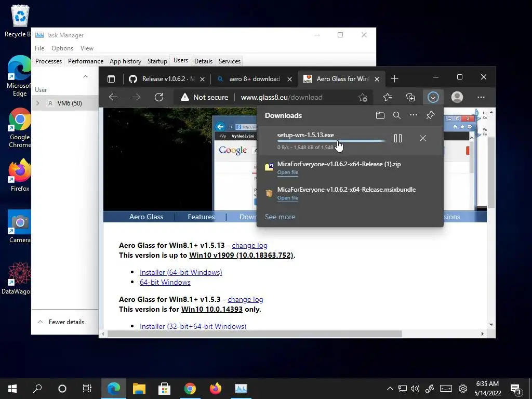Image resolution: width=532 pixels, height=399 pixels.
Task: Open more options in Downloads panel header
Action: (x=413, y=115)
